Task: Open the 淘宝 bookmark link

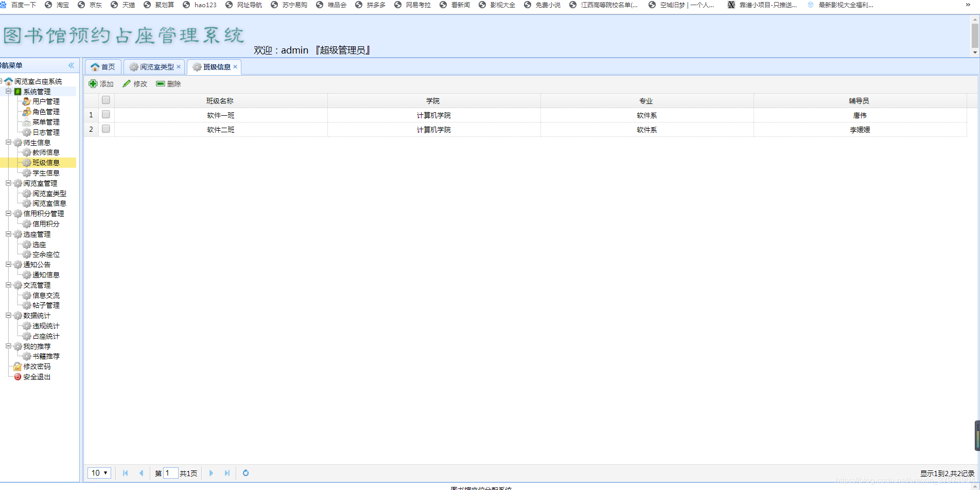Action: [x=57, y=5]
